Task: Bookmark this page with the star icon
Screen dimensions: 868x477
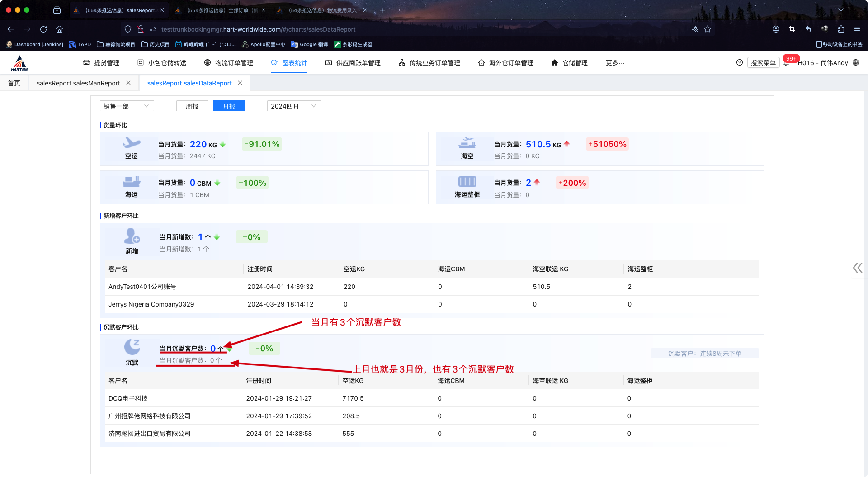Action: point(708,29)
